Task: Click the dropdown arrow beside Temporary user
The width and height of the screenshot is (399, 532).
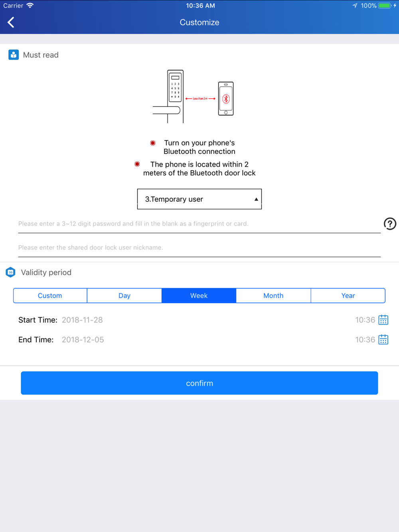Action: click(256, 199)
